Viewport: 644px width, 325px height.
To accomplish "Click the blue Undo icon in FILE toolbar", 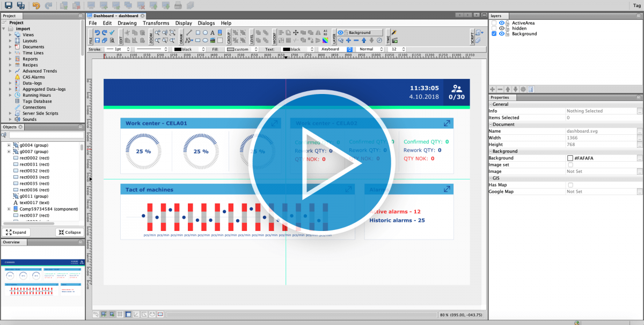I will 97,33.
